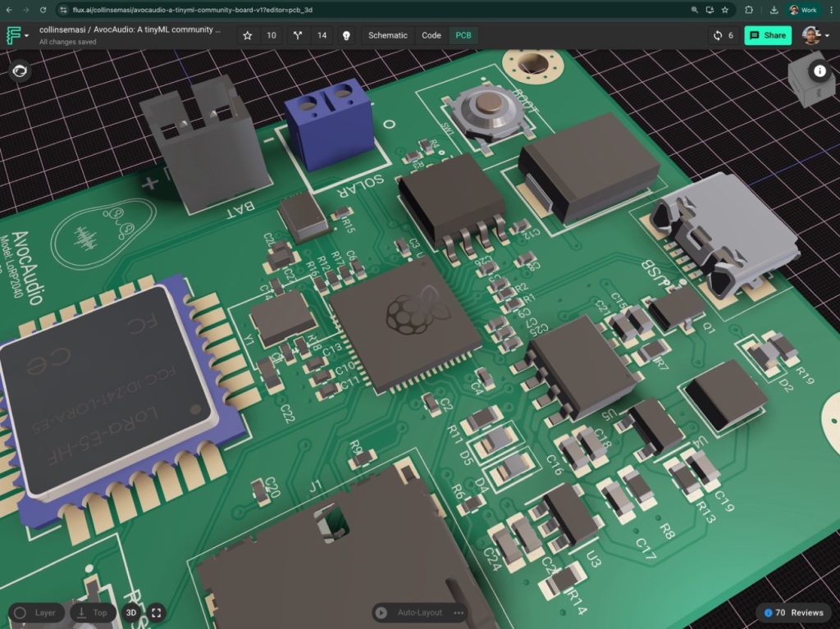840x629 pixels.
Task: Click the info icon on view cube
Action: point(819,71)
